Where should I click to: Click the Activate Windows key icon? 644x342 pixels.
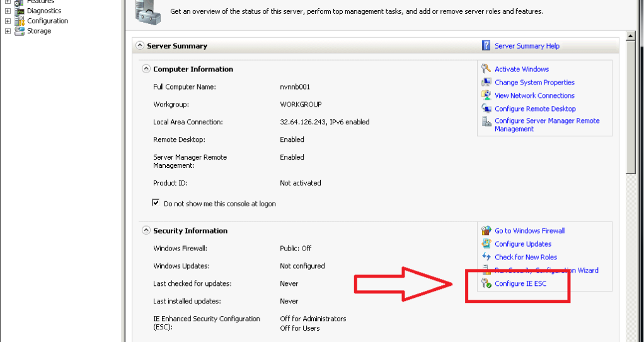point(486,69)
